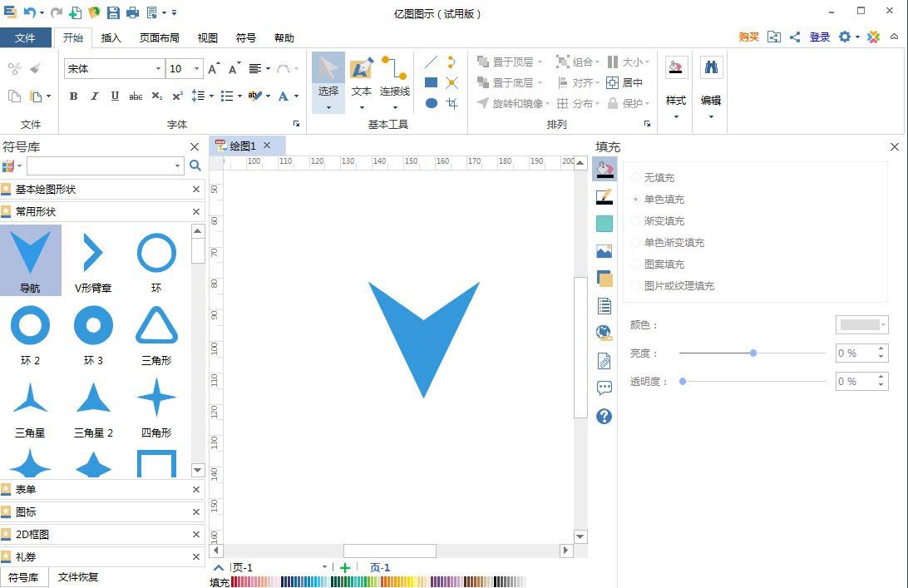Select the Text tool
908x588 pixels.
click(x=361, y=81)
